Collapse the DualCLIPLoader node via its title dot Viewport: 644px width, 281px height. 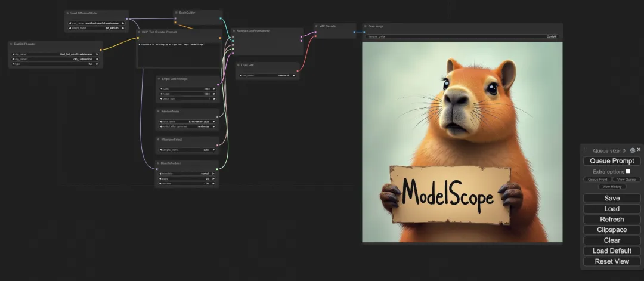[x=11, y=44]
